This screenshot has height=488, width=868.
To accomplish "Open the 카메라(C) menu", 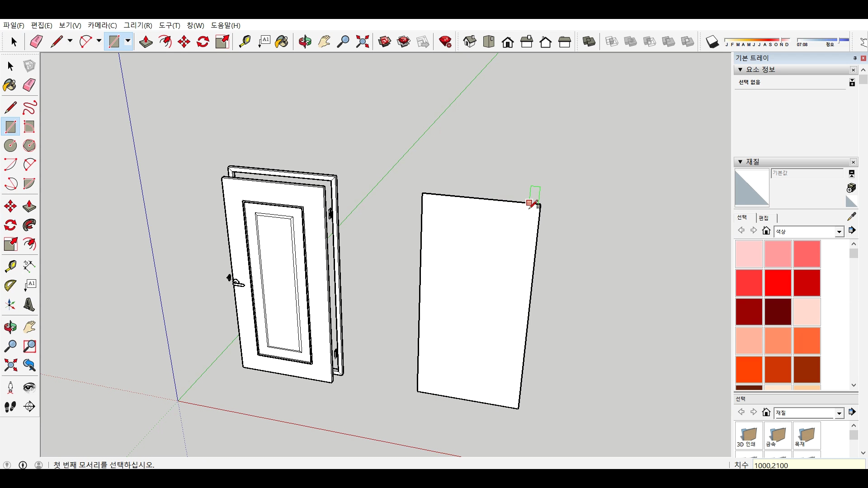I will coord(102,25).
